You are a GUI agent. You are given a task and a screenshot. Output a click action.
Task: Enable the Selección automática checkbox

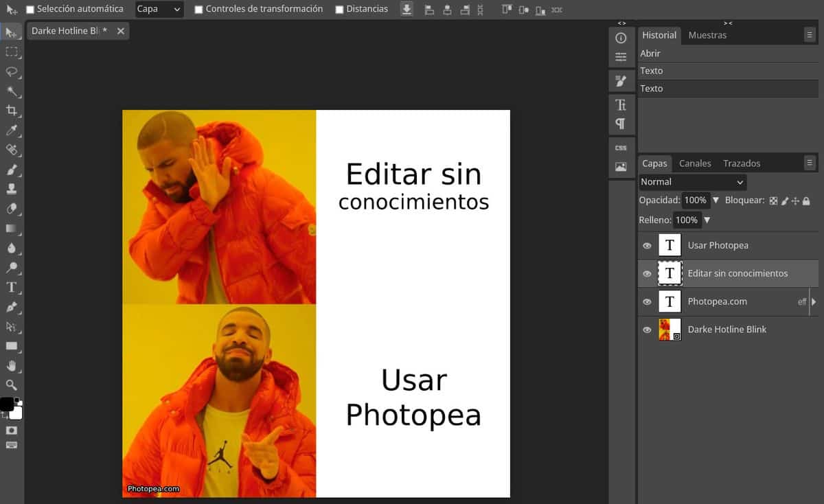click(30, 9)
